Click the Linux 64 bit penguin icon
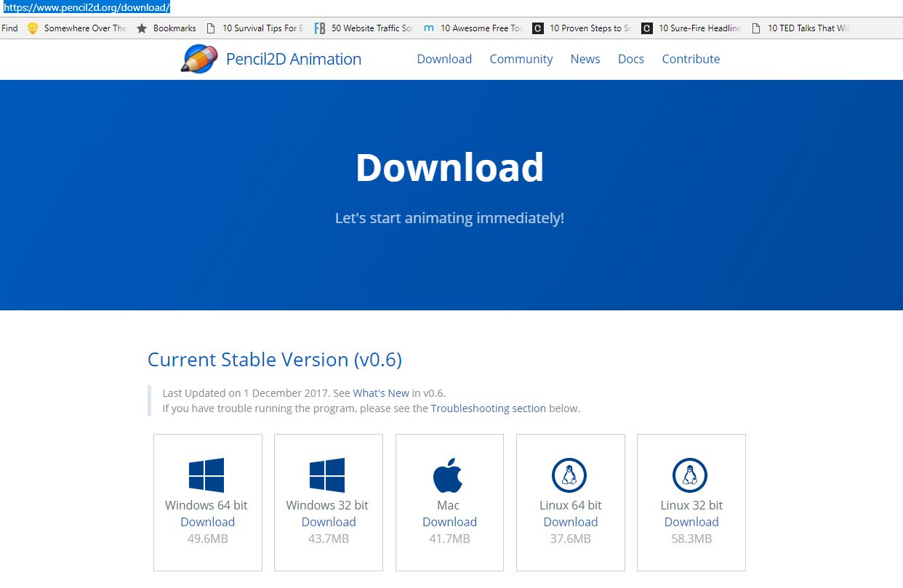 [569, 476]
